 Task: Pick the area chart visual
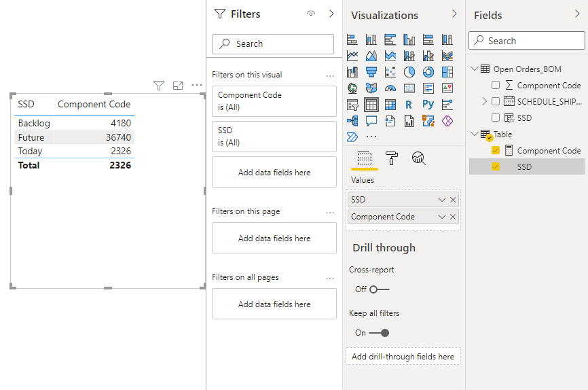tap(371, 56)
